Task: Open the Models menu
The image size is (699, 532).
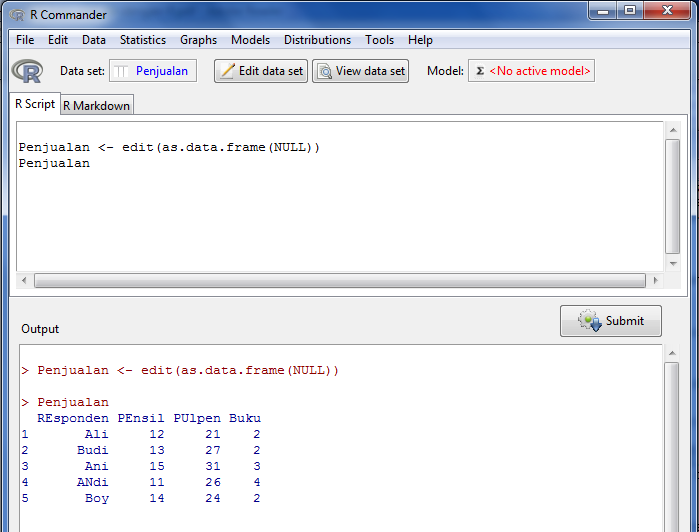Action: [250, 40]
